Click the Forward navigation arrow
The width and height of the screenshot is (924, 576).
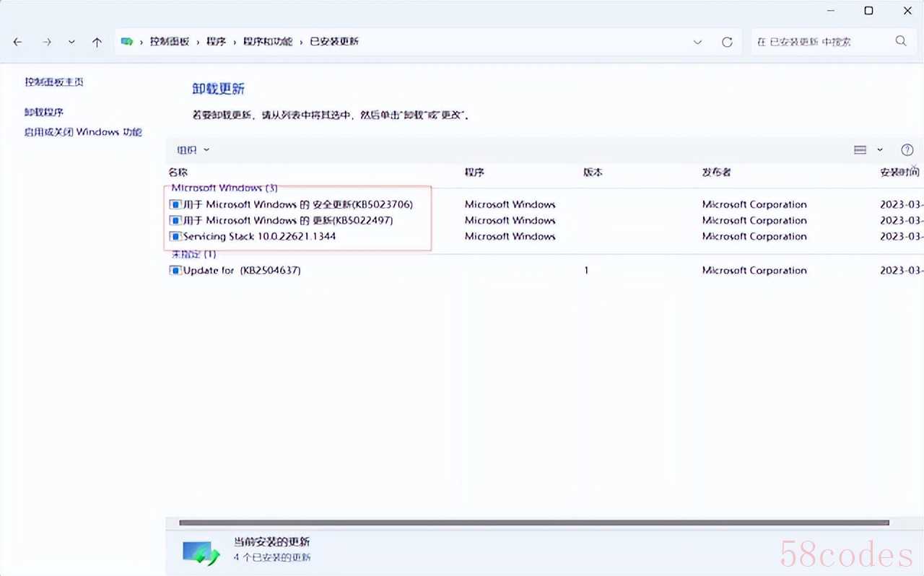47,42
